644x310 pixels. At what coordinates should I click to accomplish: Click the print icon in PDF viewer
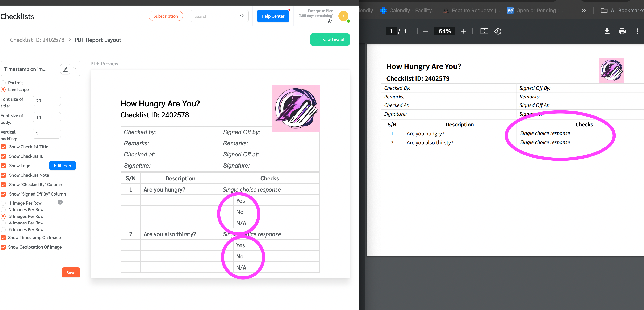[622, 31]
